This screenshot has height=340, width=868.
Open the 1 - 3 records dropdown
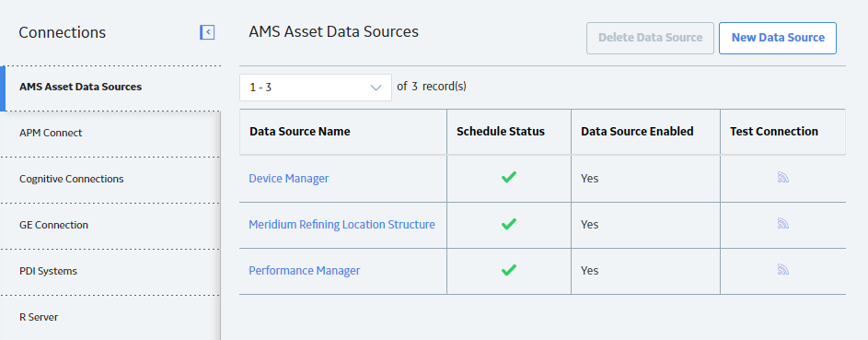tap(316, 88)
